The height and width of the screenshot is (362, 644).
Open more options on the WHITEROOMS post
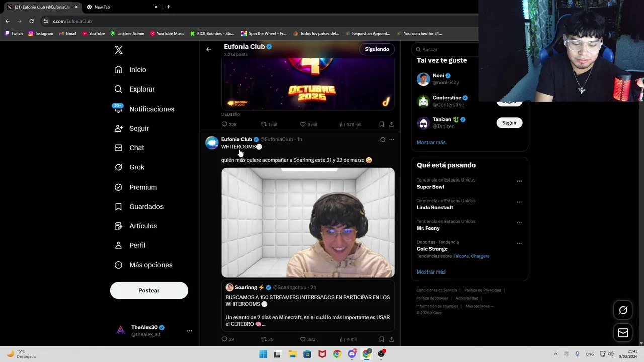(x=392, y=139)
